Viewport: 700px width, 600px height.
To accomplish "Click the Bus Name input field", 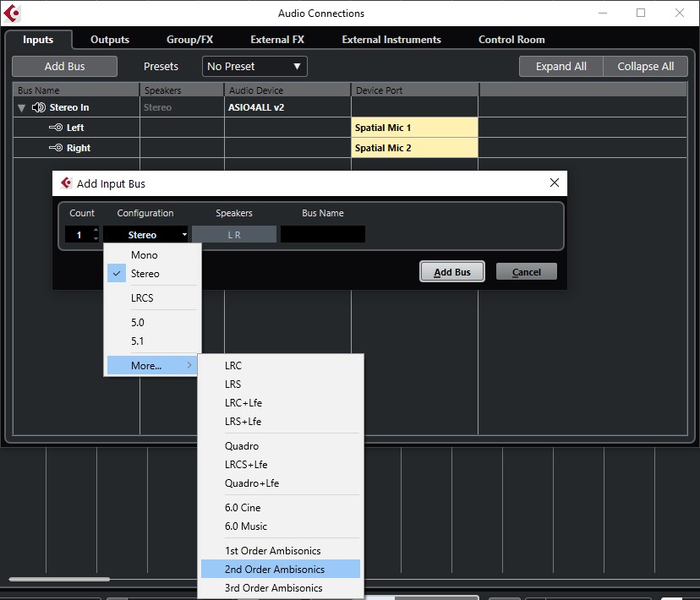I will [323, 235].
